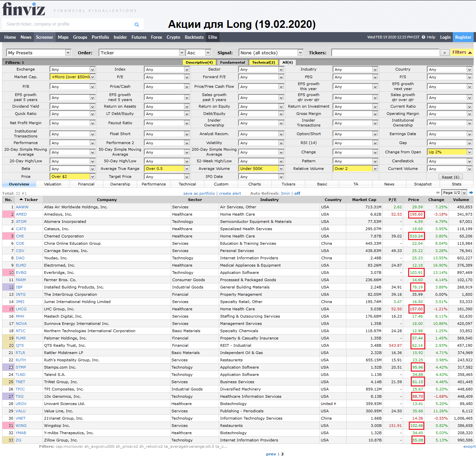
Task: Click the Login button
Action: [445, 37]
